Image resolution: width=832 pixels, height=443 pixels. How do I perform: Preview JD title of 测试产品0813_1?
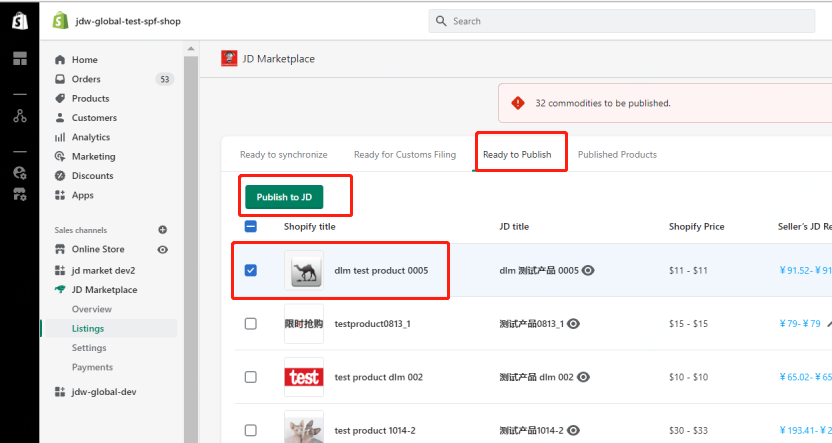tap(574, 324)
